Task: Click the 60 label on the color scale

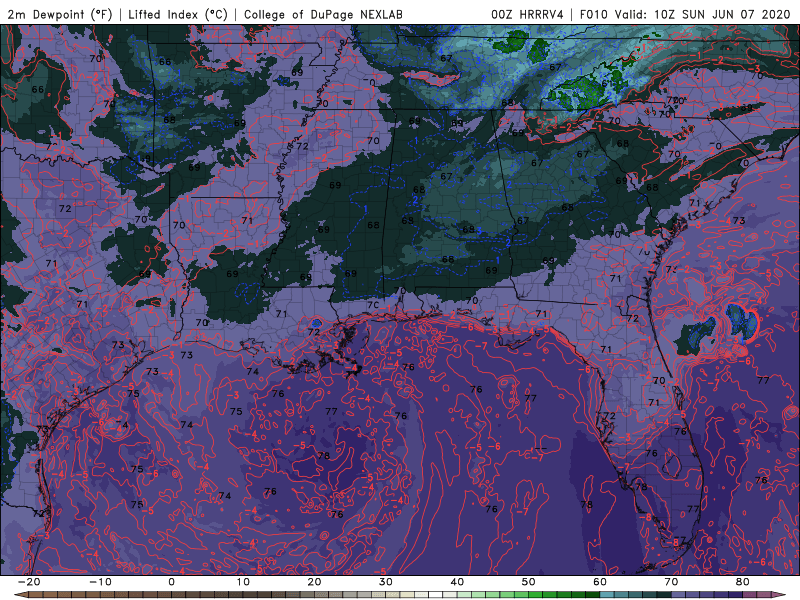Action: tap(600, 582)
